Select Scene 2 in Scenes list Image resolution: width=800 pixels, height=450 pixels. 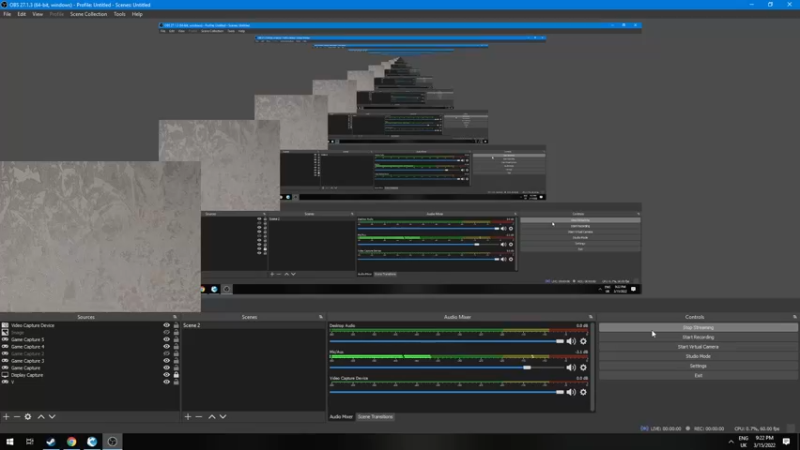(253, 326)
